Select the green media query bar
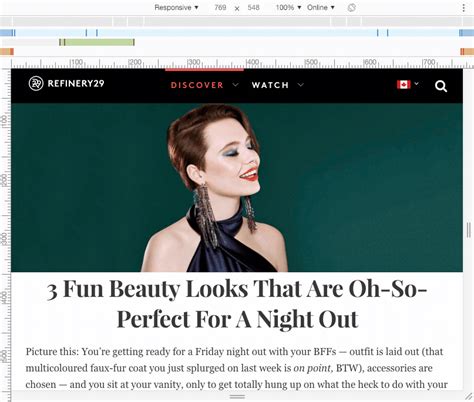This screenshot has width=474, height=402. pos(97,42)
